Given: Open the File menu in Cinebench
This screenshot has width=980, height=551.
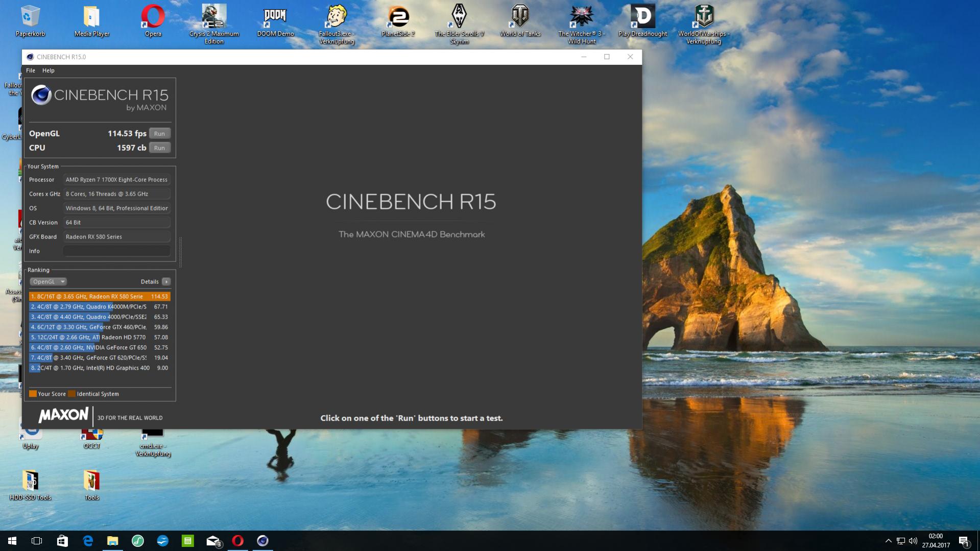Looking at the screenshot, I should tap(31, 70).
